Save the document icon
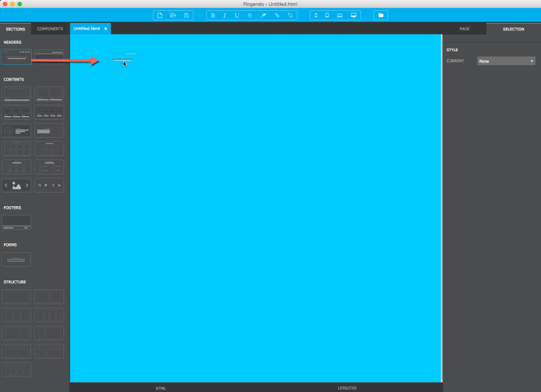 [x=187, y=15]
